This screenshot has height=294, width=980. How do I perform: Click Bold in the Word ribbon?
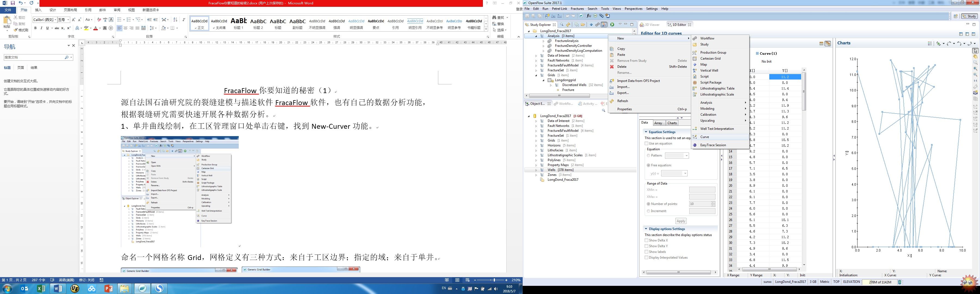coord(35,28)
